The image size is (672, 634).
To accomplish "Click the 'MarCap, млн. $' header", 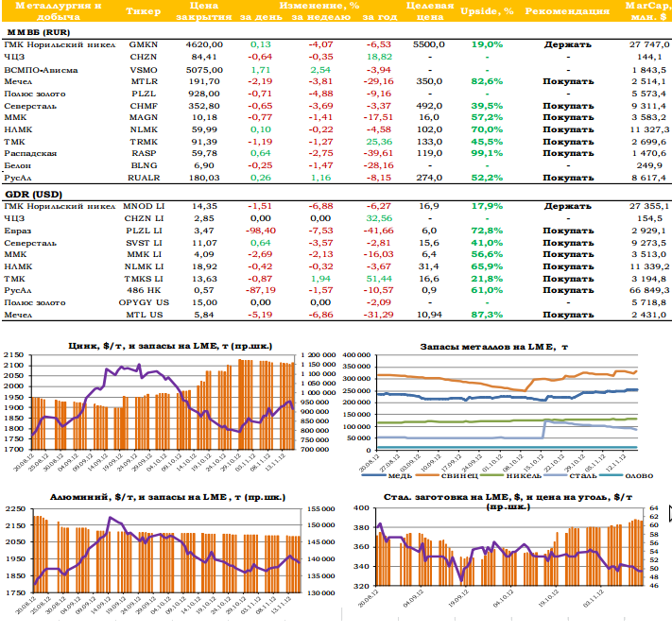I will (x=648, y=11).
